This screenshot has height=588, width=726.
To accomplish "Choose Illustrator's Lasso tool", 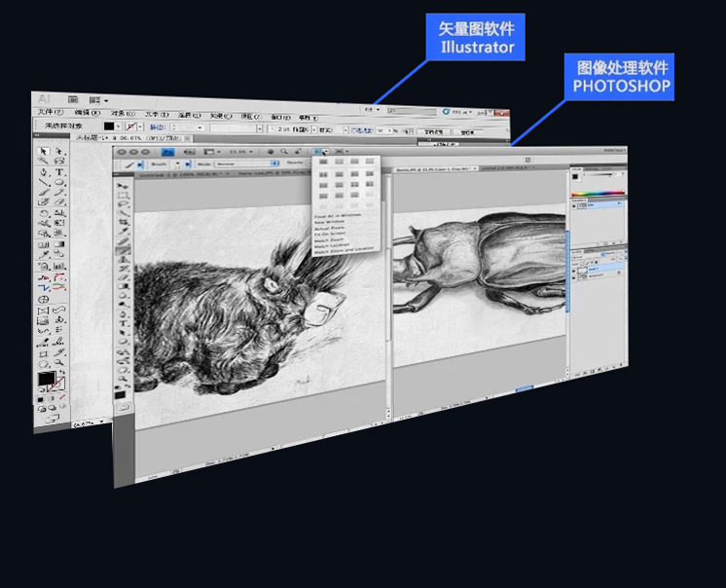I will tap(59, 162).
